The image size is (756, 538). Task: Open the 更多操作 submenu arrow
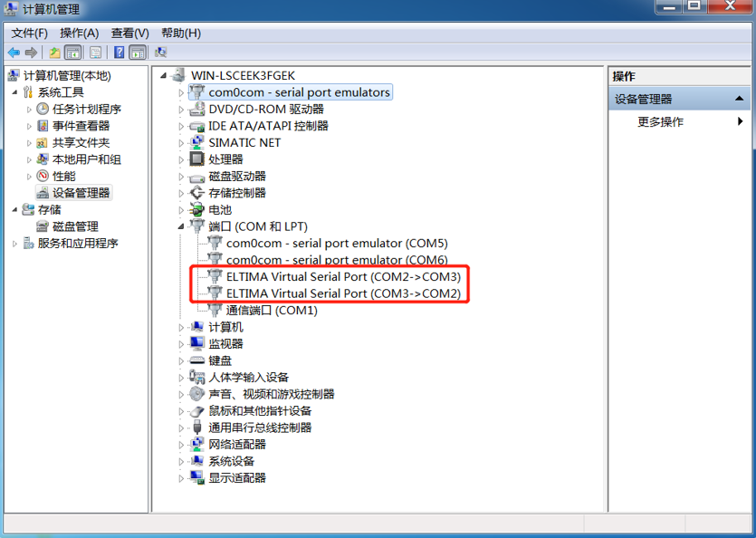tap(740, 121)
